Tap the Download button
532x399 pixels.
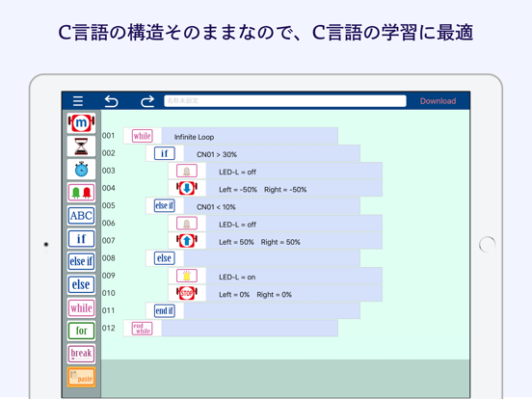(438, 101)
